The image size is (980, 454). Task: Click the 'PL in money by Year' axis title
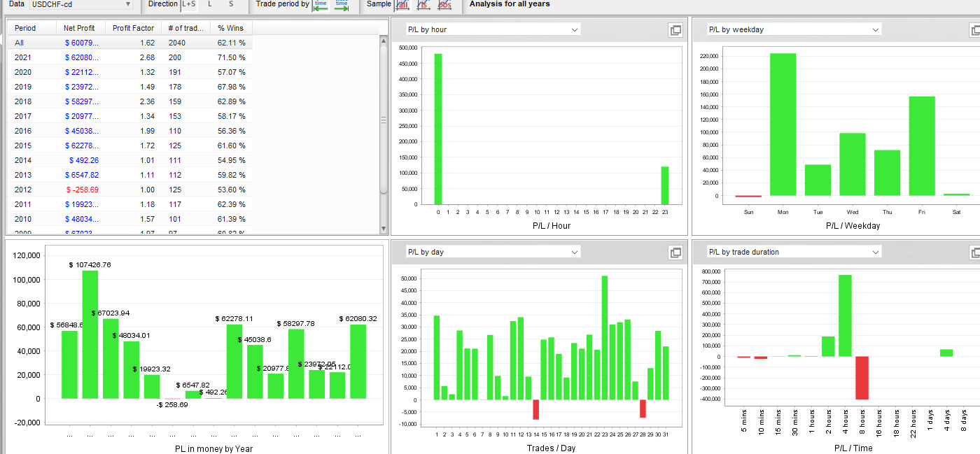(x=214, y=449)
